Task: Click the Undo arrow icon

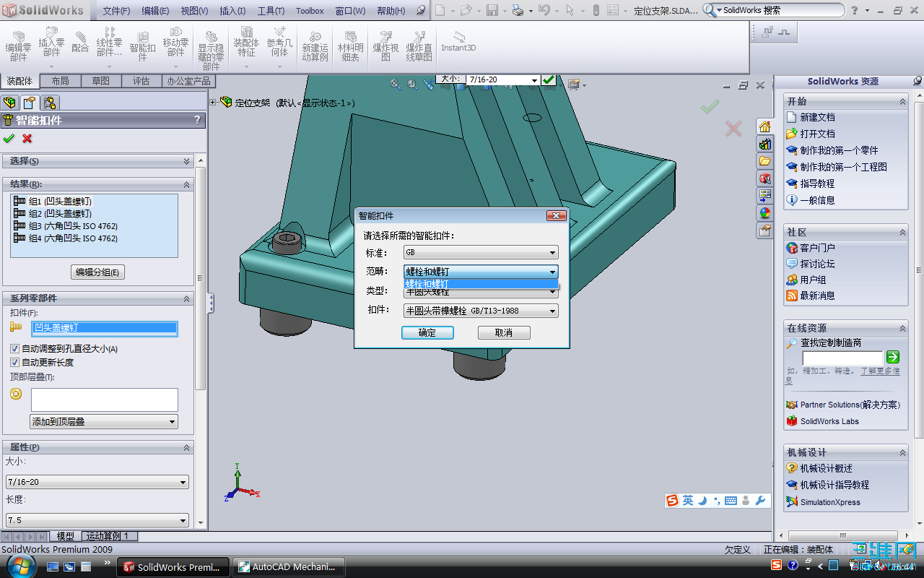Action: click(x=544, y=10)
